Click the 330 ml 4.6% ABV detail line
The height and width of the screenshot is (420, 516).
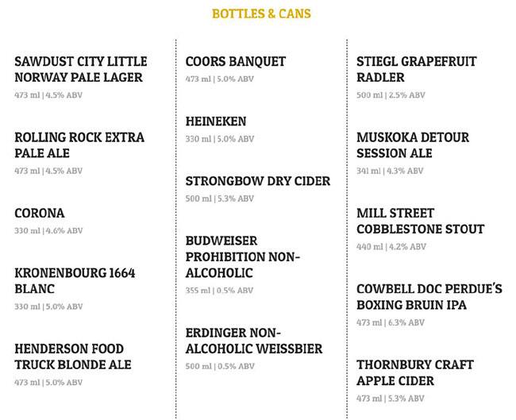[48, 231]
